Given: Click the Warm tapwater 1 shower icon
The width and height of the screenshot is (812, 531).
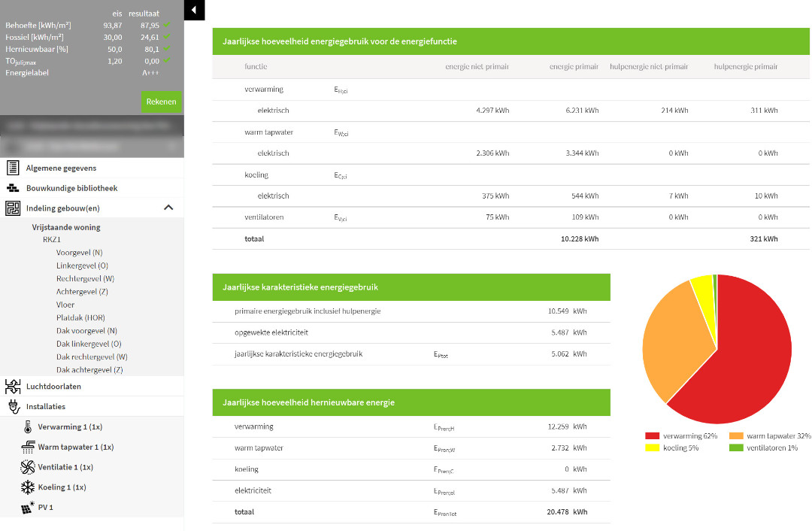Looking at the screenshot, I should 27,448.
